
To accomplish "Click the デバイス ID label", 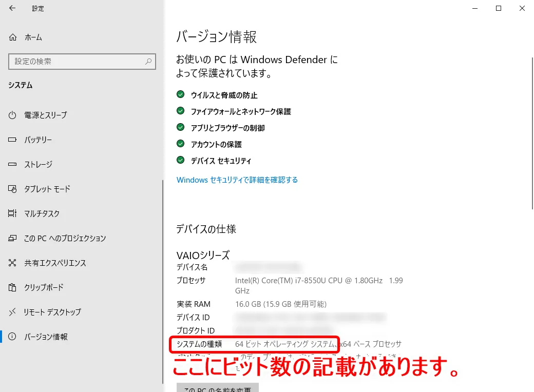I will click(193, 317).
